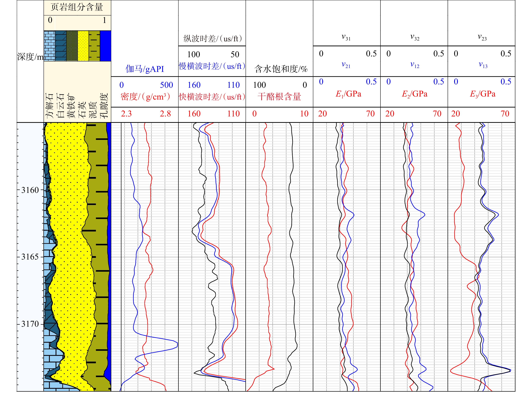Click the 深度/m depth axis title
The height and width of the screenshot is (395, 532).
[30, 57]
